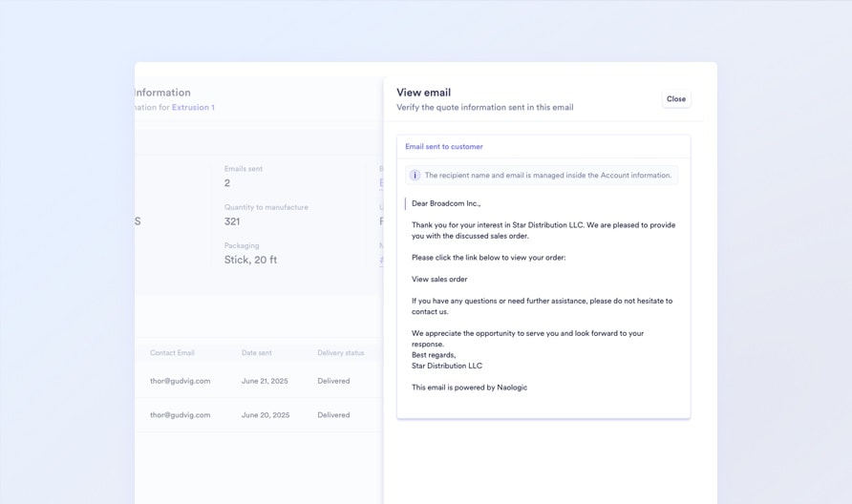Click the Best regards, line
The height and width of the screenshot is (504, 852).
[x=434, y=355]
